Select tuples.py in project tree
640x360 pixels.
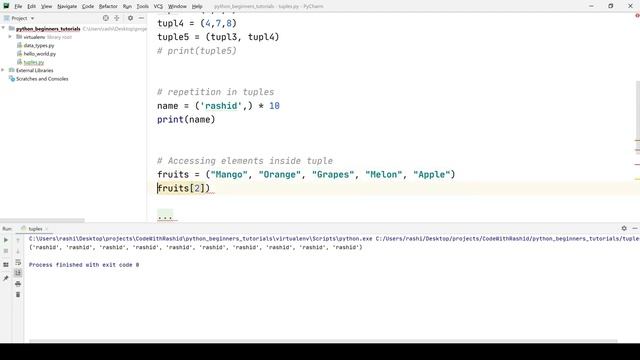tap(33, 62)
